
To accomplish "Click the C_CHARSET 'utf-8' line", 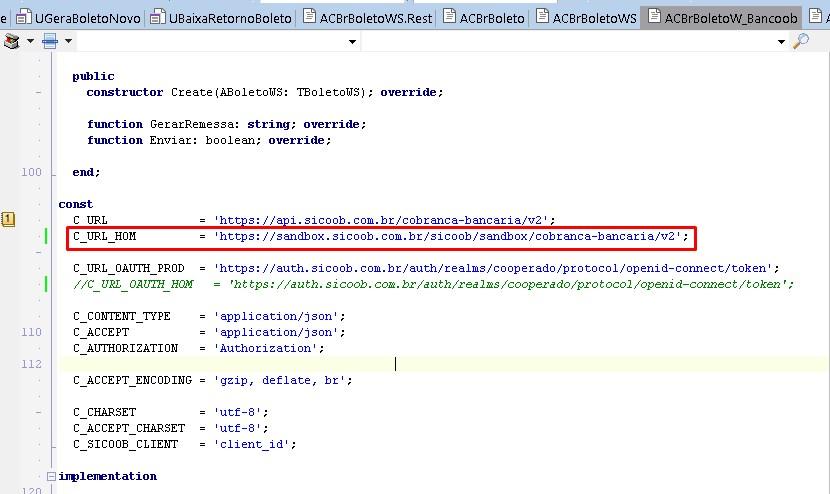I will pos(170,412).
